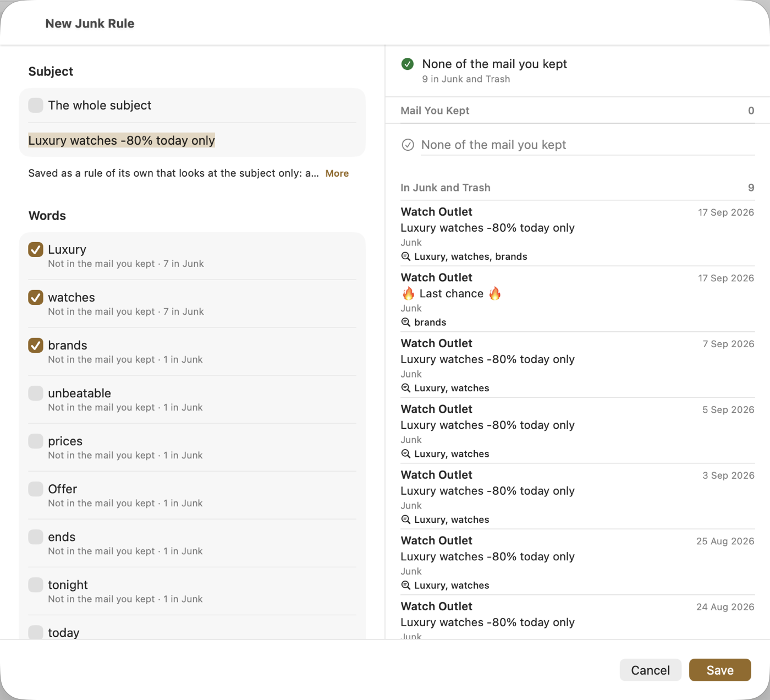The height and width of the screenshot is (700, 770).
Task: Open Watch Outlet message dated 24 Aug 2026
Action: (x=577, y=617)
